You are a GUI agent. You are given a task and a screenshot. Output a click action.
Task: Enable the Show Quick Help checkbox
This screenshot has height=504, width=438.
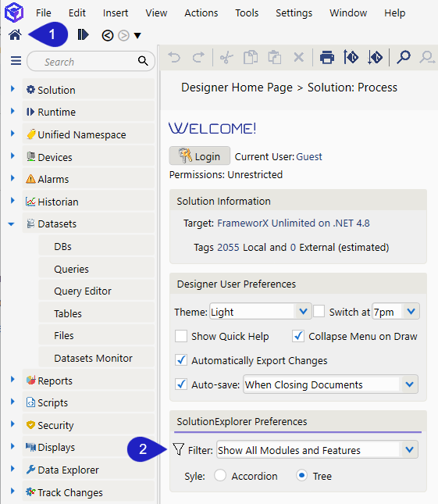pos(181,336)
